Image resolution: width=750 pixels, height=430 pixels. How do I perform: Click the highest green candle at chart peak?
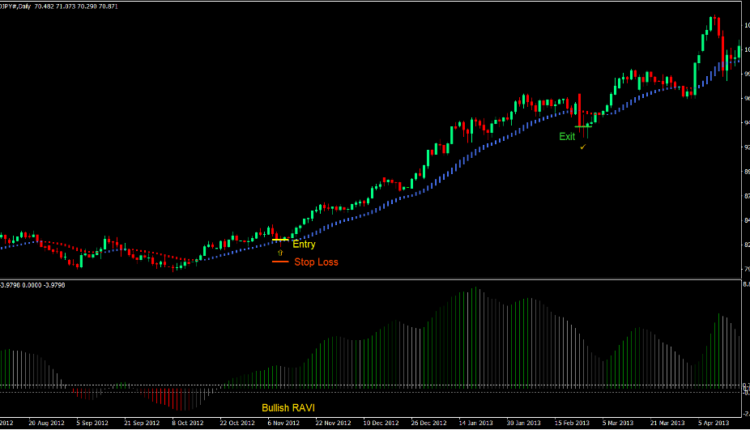pos(712,25)
